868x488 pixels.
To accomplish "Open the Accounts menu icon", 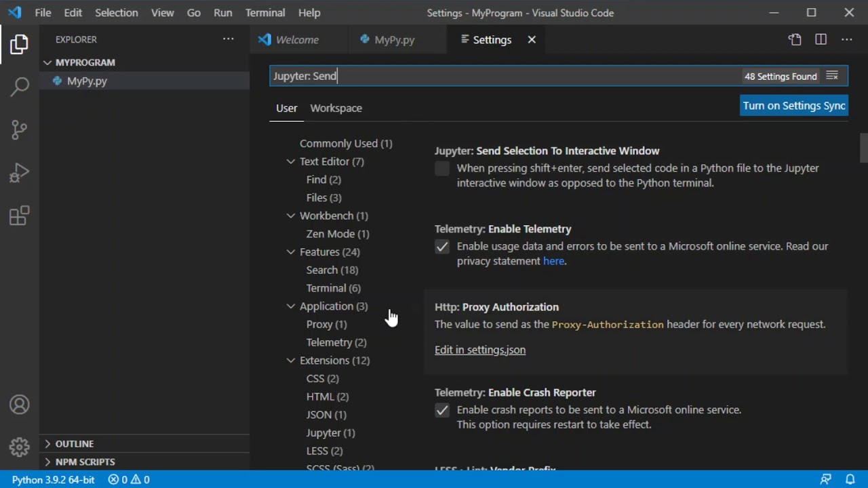I will click(x=19, y=405).
